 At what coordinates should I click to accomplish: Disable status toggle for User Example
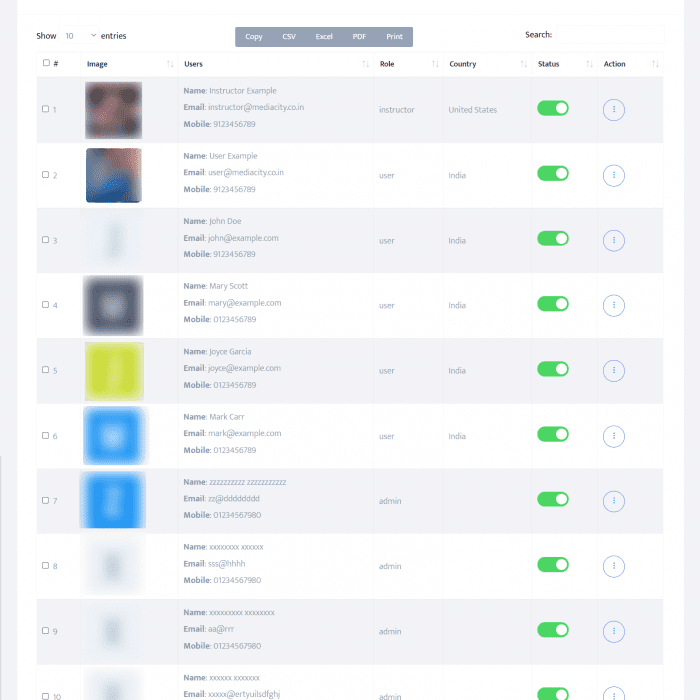pyautogui.click(x=553, y=173)
